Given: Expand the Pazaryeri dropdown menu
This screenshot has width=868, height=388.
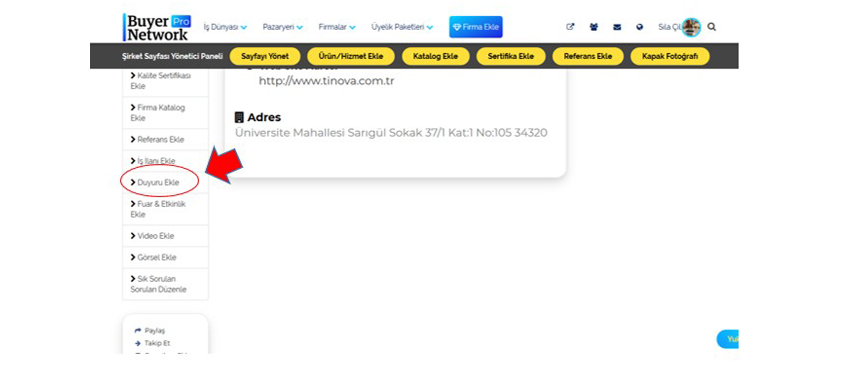Looking at the screenshot, I should [x=283, y=27].
